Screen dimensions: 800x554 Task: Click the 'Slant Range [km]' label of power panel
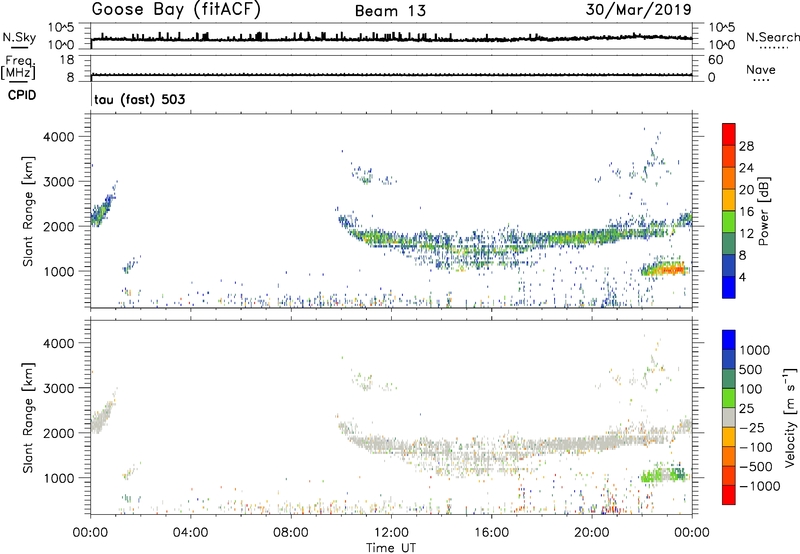tap(28, 211)
